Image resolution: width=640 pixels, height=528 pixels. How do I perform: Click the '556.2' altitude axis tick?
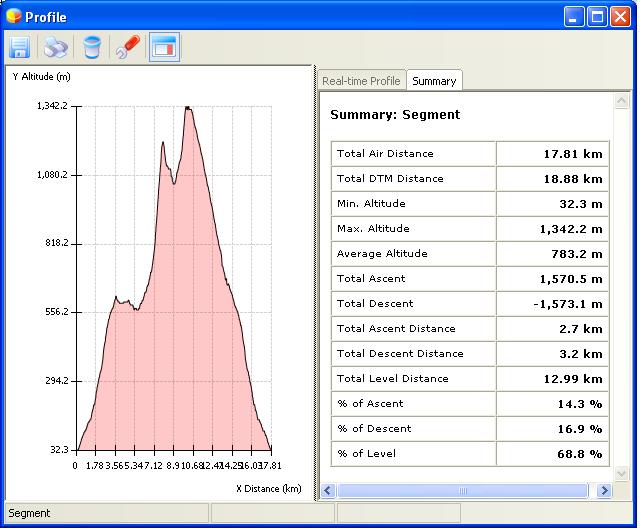pos(57,312)
